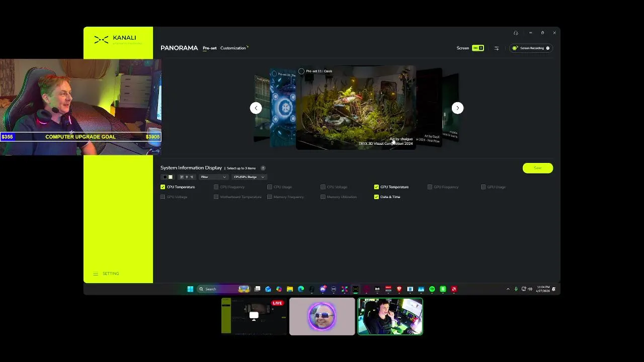The width and height of the screenshot is (644, 362).
Task: Open volume control in system tray
Action: tap(530, 289)
